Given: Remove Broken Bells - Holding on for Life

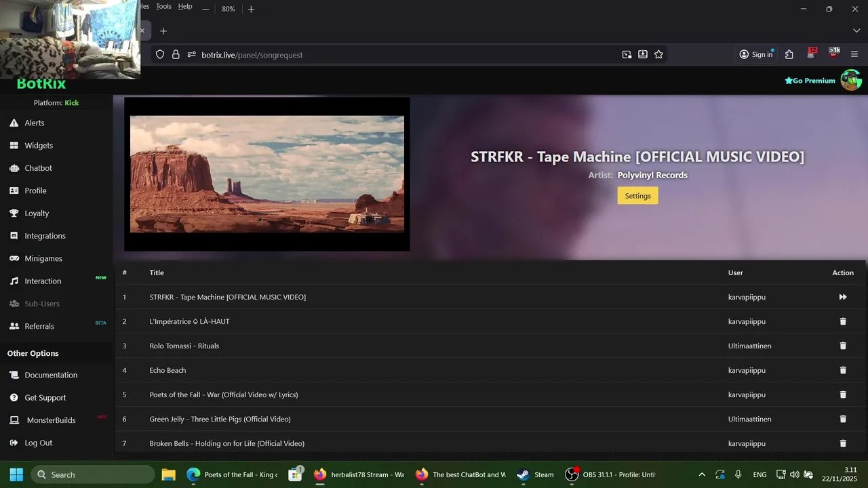Looking at the screenshot, I should (843, 443).
